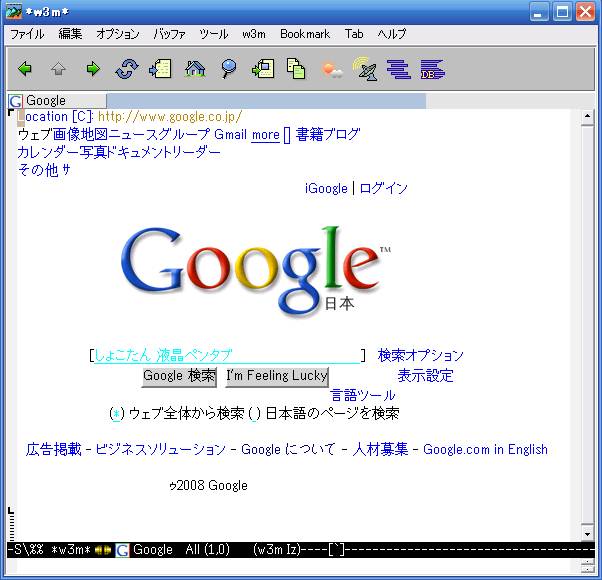Open the その他 link

[38, 170]
